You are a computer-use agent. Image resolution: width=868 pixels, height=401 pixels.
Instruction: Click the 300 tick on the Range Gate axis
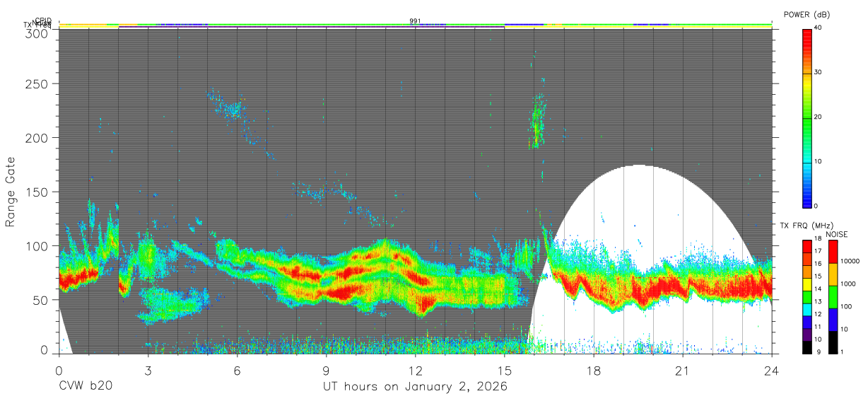37,33
